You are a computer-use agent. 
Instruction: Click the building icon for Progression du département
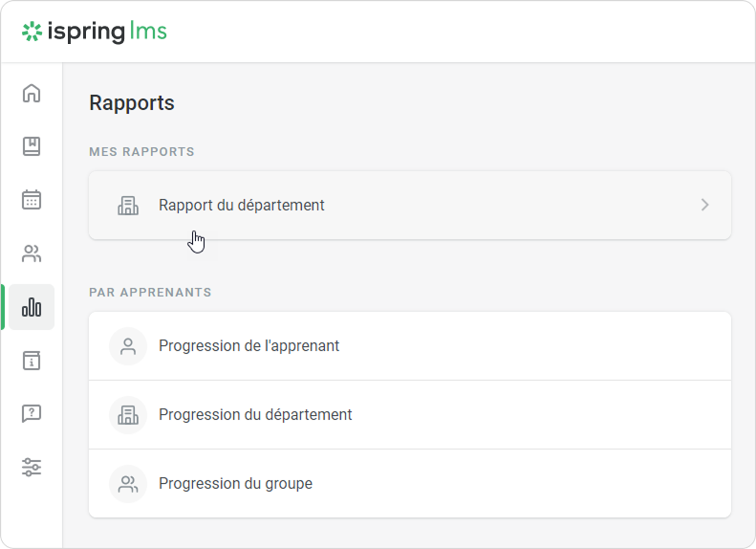[127, 415]
